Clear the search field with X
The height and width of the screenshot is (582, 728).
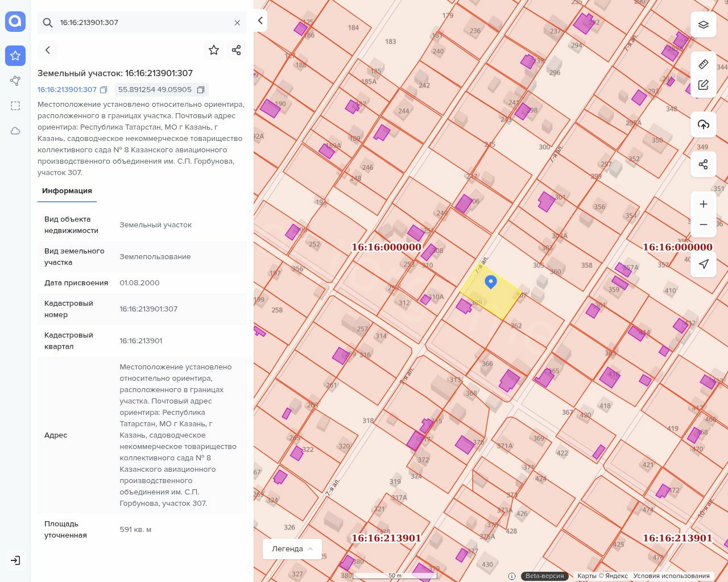237,23
